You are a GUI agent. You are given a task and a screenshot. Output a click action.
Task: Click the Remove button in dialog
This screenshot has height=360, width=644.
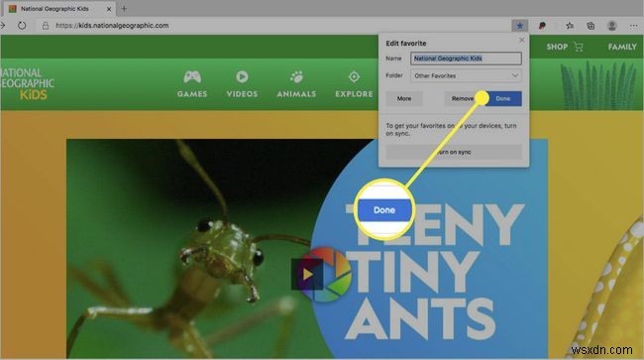(x=463, y=98)
